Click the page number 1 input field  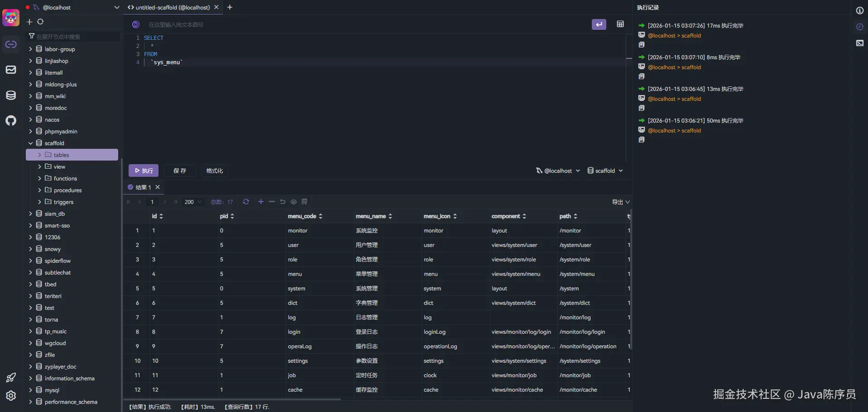pos(152,202)
